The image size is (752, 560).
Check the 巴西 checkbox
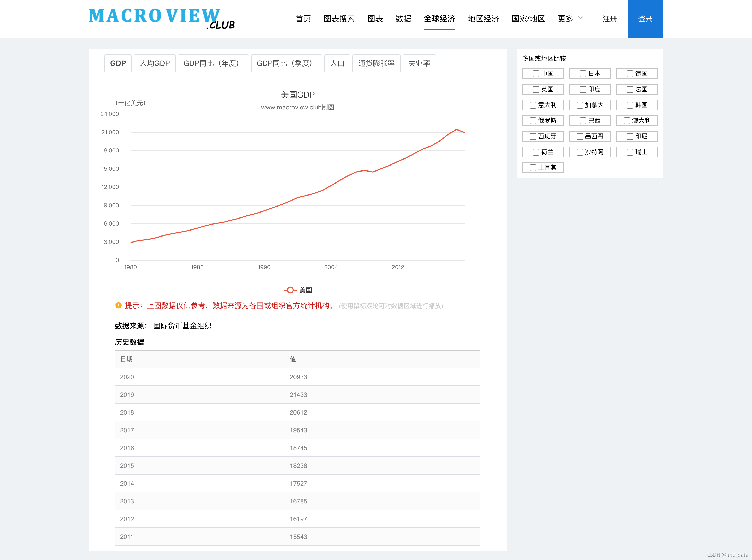tap(583, 121)
